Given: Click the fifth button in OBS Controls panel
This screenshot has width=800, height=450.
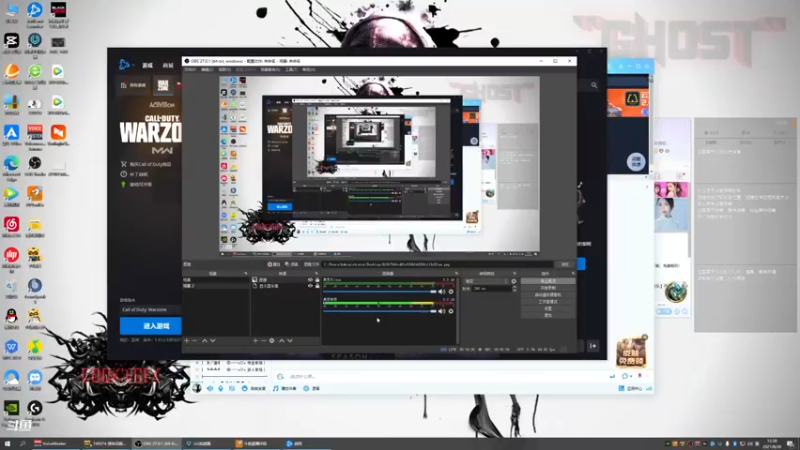Looking at the screenshot, I should (x=548, y=309).
